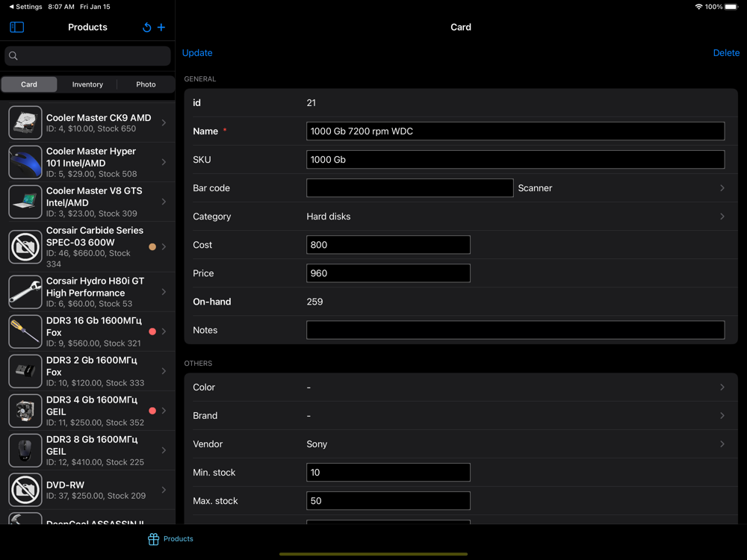
Task: Click the On-hand value 259
Action: click(314, 302)
